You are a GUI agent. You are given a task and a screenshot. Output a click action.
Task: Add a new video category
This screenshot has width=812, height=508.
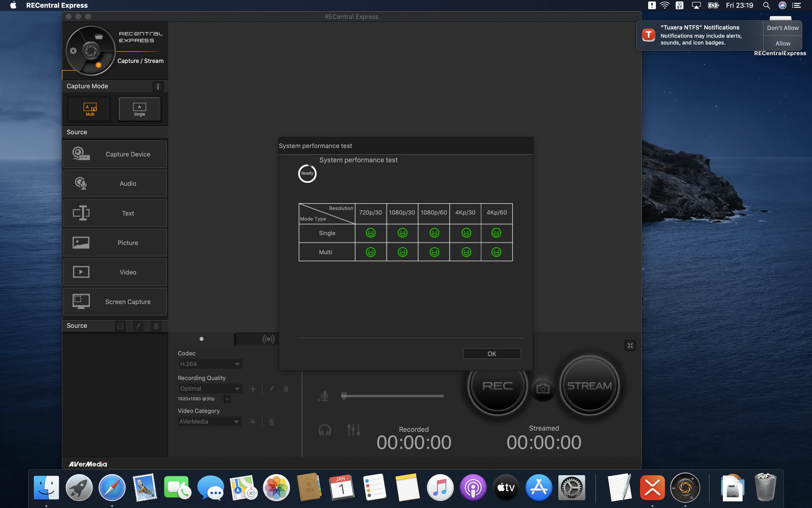click(253, 422)
